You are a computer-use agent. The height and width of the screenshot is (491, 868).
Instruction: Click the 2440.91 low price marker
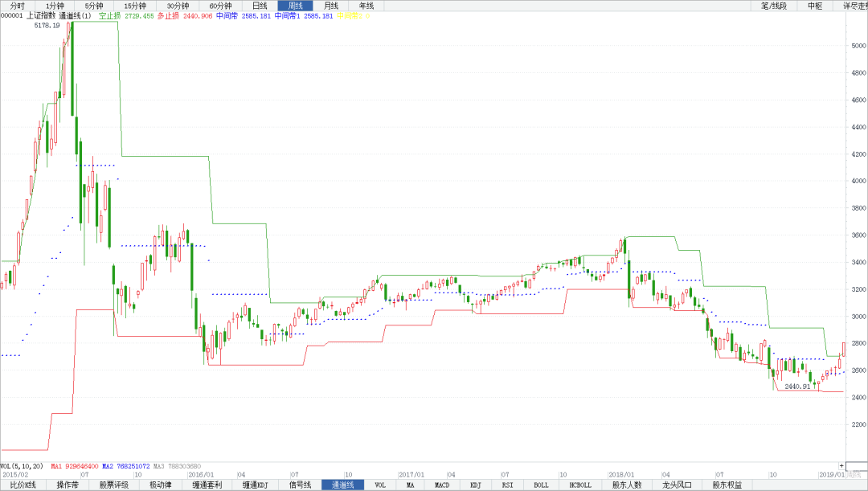(796, 387)
